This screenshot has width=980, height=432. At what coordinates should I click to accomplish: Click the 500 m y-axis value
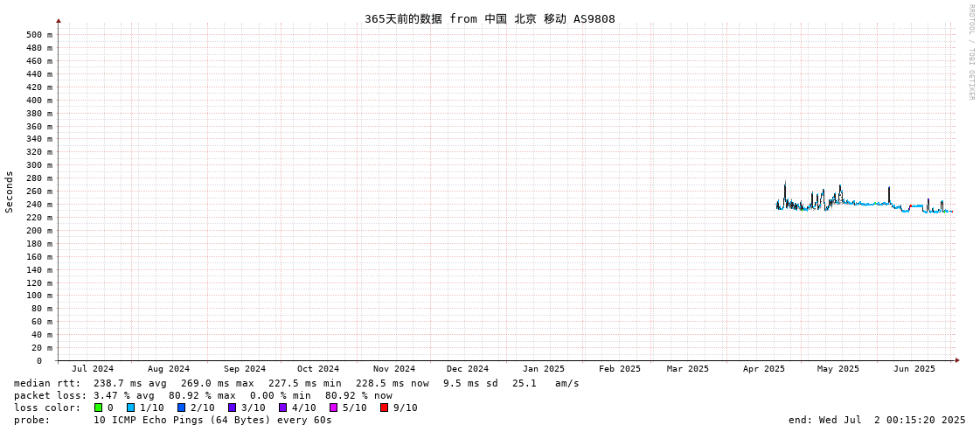pyautogui.click(x=39, y=34)
